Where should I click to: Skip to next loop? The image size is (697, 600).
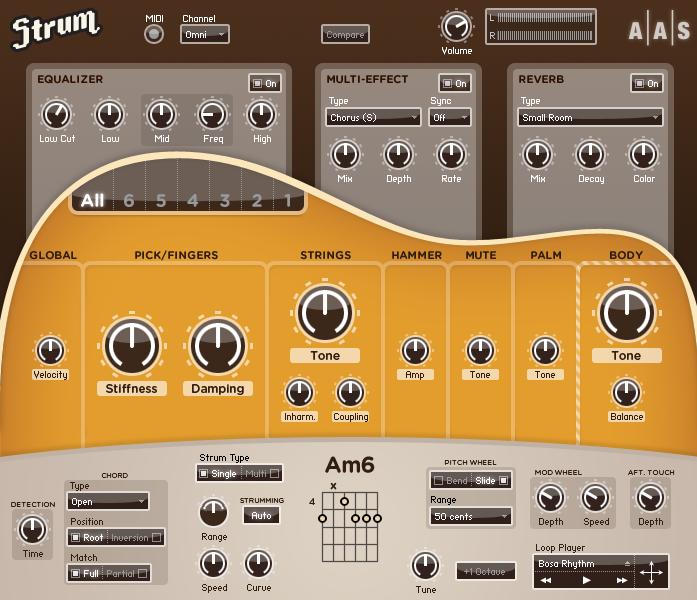[622, 580]
